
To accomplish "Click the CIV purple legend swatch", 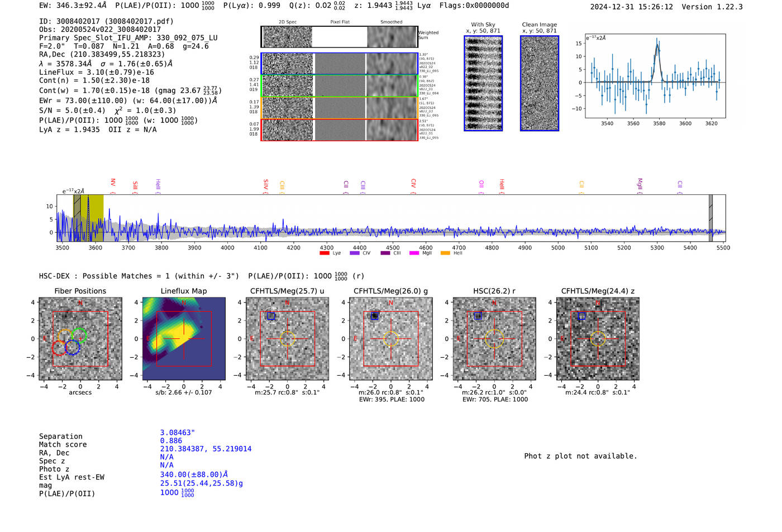I will [x=354, y=253].
